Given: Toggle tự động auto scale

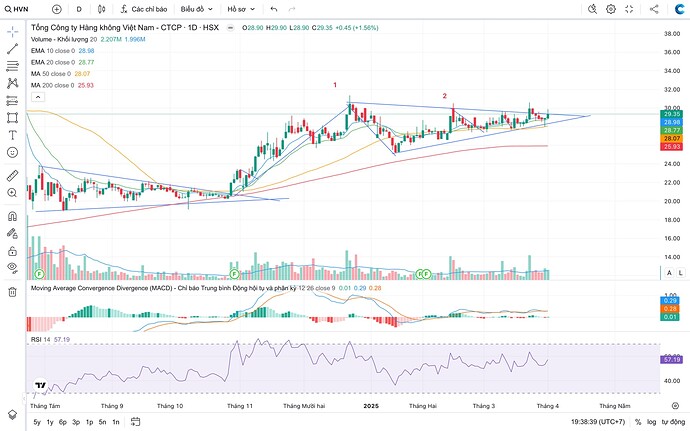Looking at the screenshot, I should pyautogui.click(x=673, y=422).
